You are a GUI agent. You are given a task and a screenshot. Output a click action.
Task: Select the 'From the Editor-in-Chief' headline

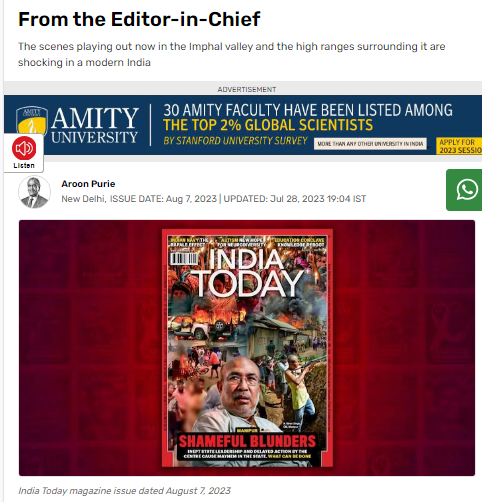tap(139, 19)
